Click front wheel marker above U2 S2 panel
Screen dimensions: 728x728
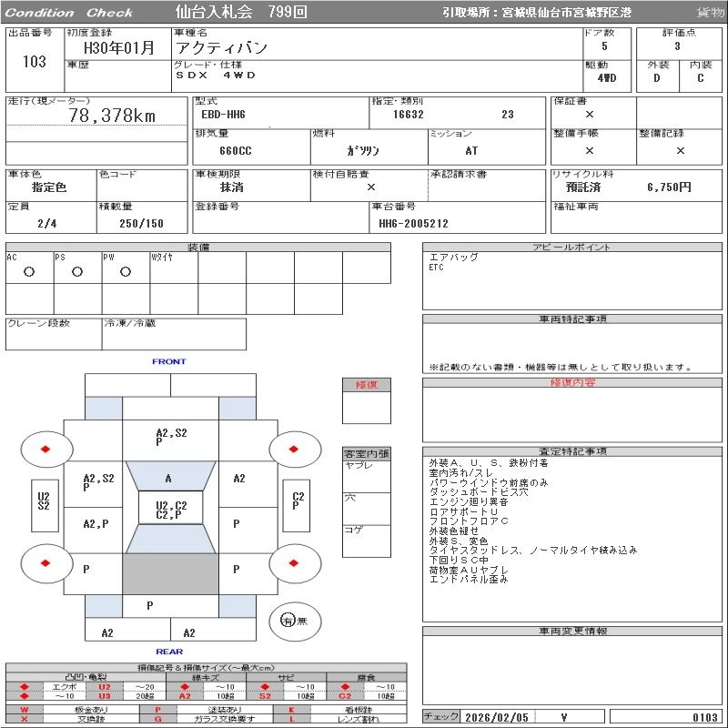click(x=44, y=450)
